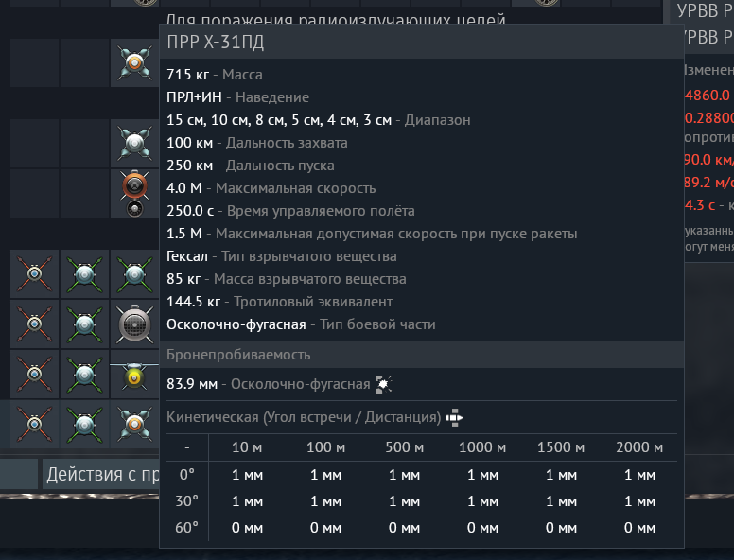Select the white-centered missile with teal fins
The width and height of the screenshot is (734, 560).
tap(135, 143)
